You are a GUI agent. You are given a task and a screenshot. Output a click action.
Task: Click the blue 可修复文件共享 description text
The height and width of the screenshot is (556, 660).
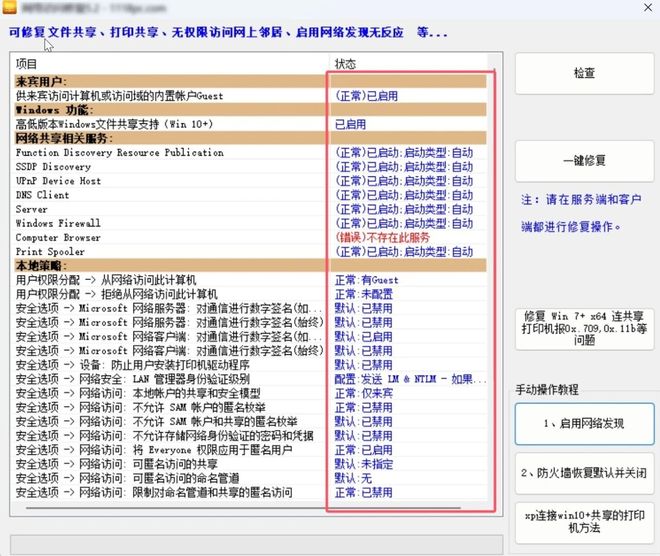(228, 32)
